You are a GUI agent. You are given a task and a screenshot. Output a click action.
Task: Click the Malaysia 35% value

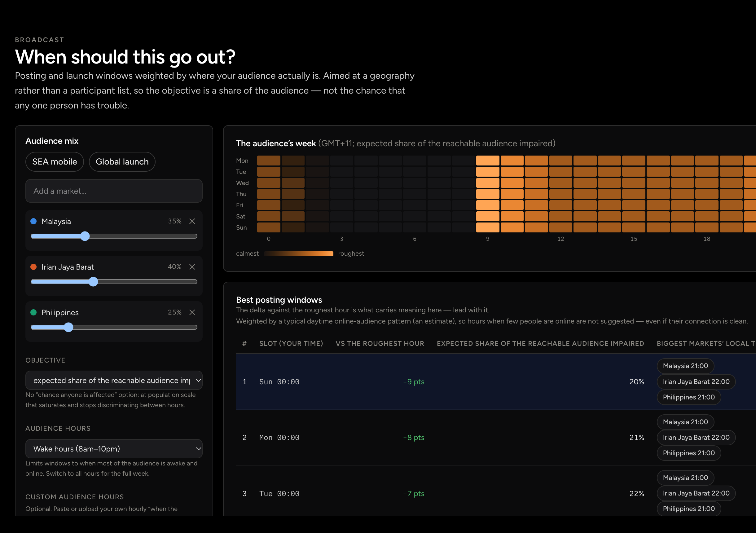175,221
